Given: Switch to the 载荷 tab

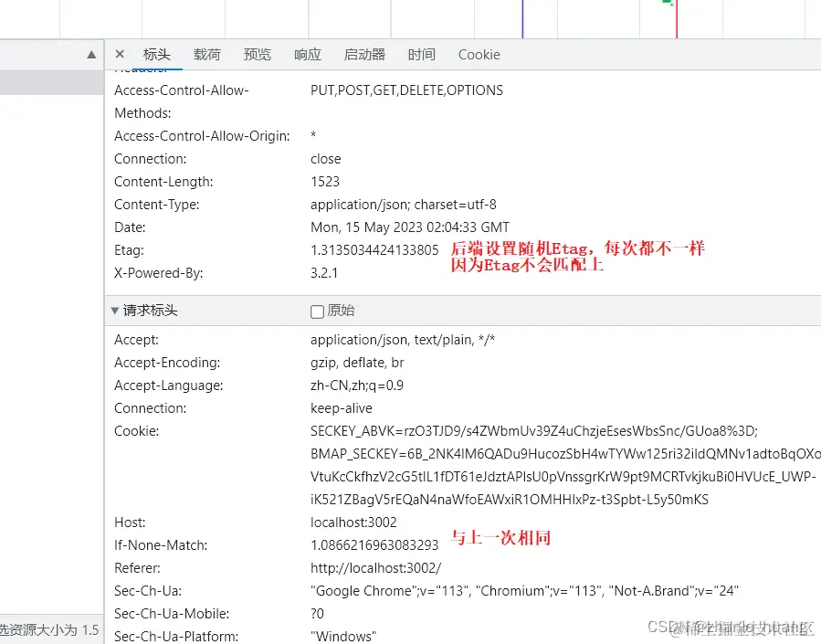Looking at the screenshot, I should tap(206, 55).
